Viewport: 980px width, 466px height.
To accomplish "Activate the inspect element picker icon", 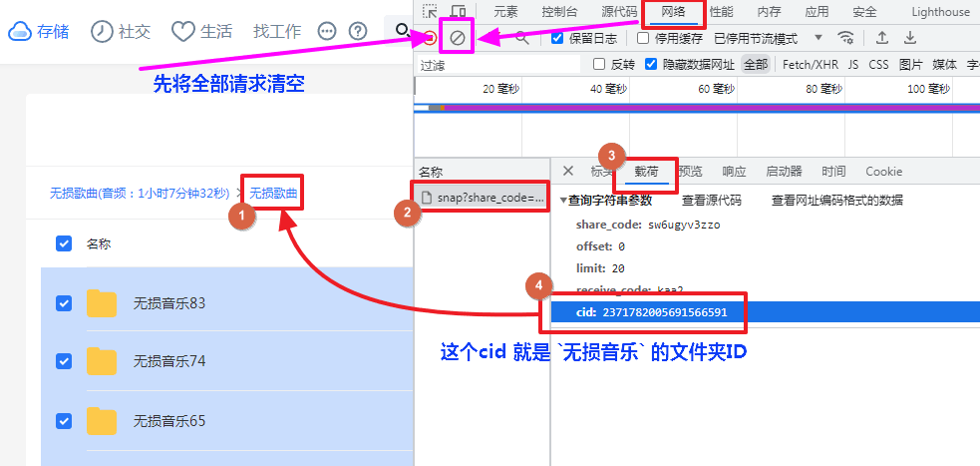I will point(431,12).
